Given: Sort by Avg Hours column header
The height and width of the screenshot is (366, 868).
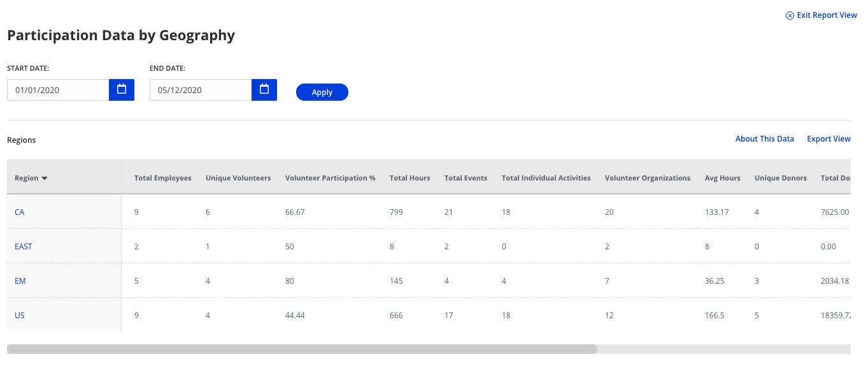Looking at the screenshot, I should coord(722,179).
